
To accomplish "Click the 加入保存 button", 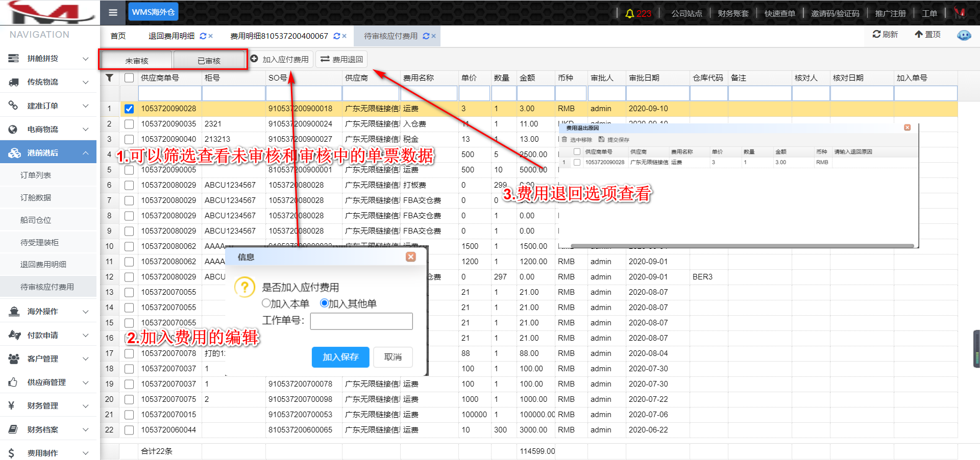I will pyautogui.click(x=340, y=357).
